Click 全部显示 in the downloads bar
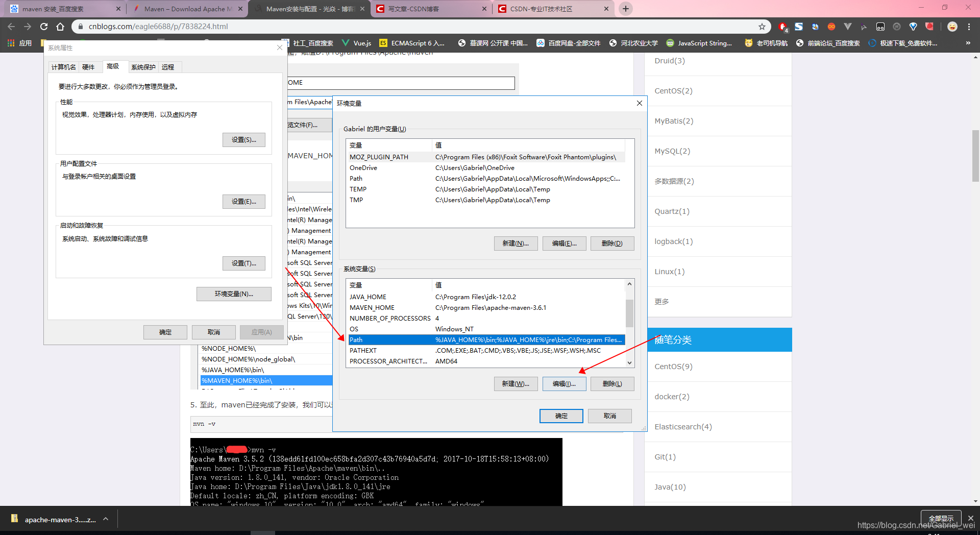 coord(941,518)
